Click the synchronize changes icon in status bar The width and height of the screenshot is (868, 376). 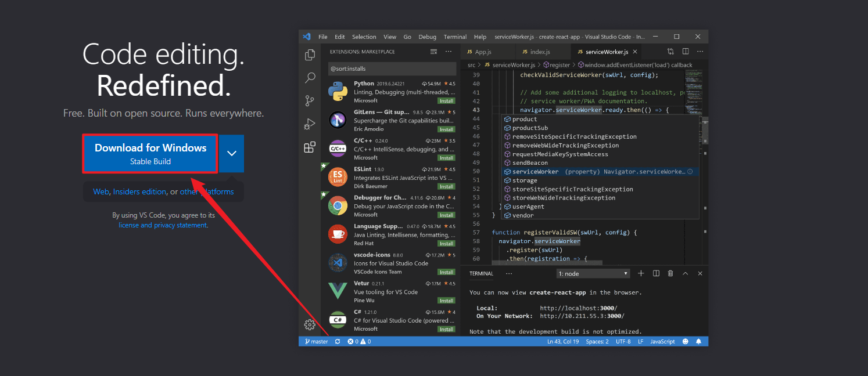pos(338,342)
